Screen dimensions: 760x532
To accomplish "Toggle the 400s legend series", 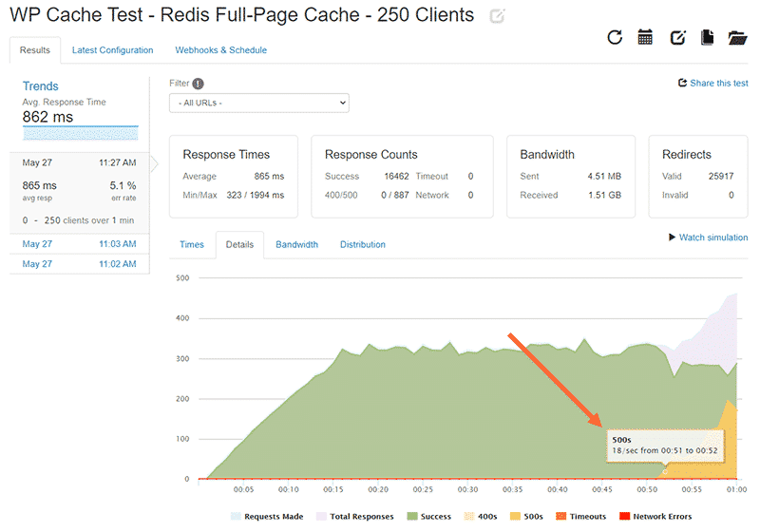I will point(481,516).
